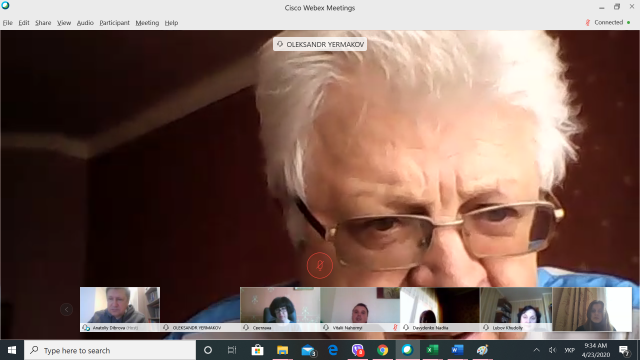Image resolution: width=640 pixels, height=360 pixels.
Task: Toggle the system volume speaker icon
Action: [552, 350]
